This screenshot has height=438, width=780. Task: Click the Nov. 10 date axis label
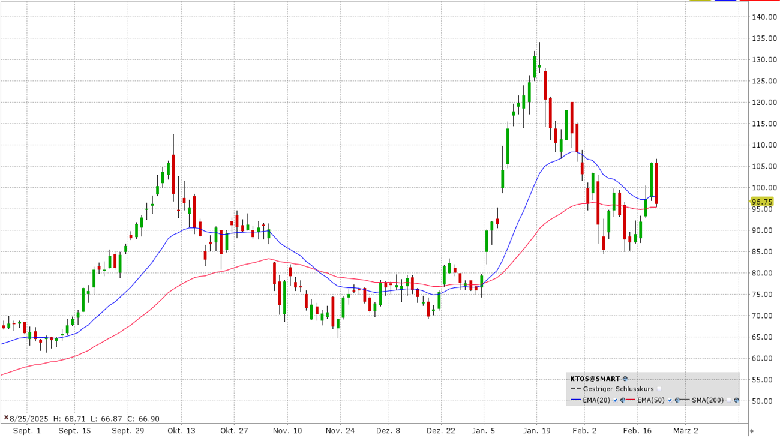[286, 431]
